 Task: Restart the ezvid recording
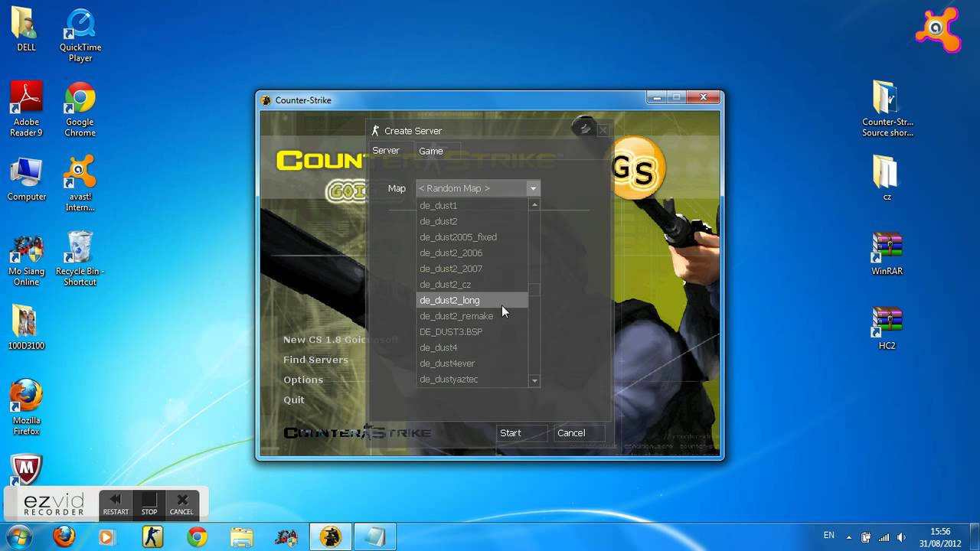coord(116,504)
